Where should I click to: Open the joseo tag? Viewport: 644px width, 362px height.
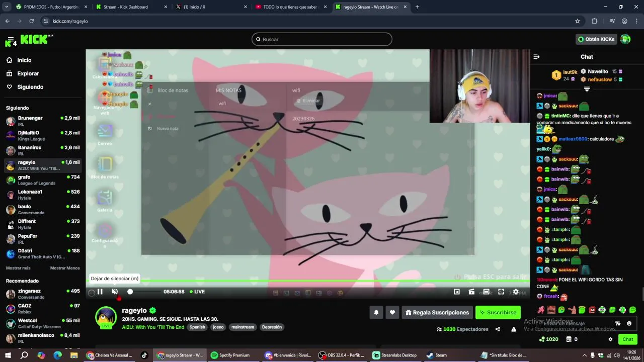pyautogui.click(x=218, y=327)
